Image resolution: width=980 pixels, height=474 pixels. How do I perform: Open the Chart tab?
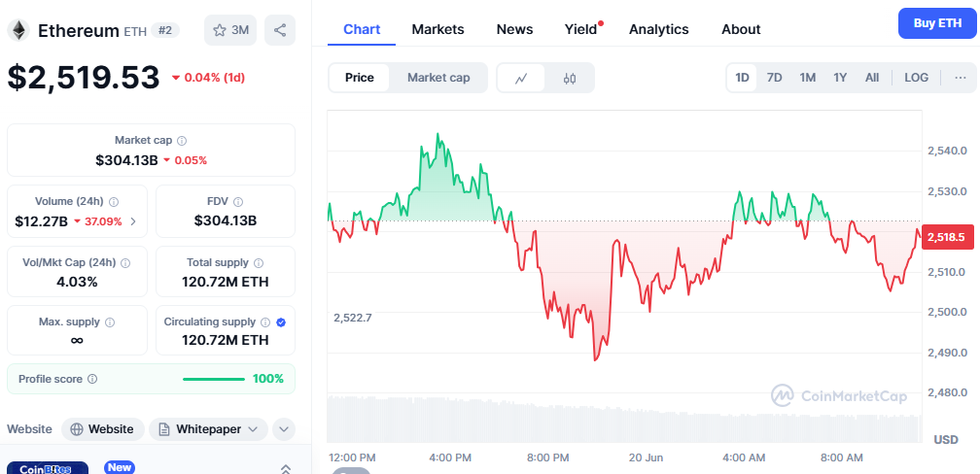(362, 29)
